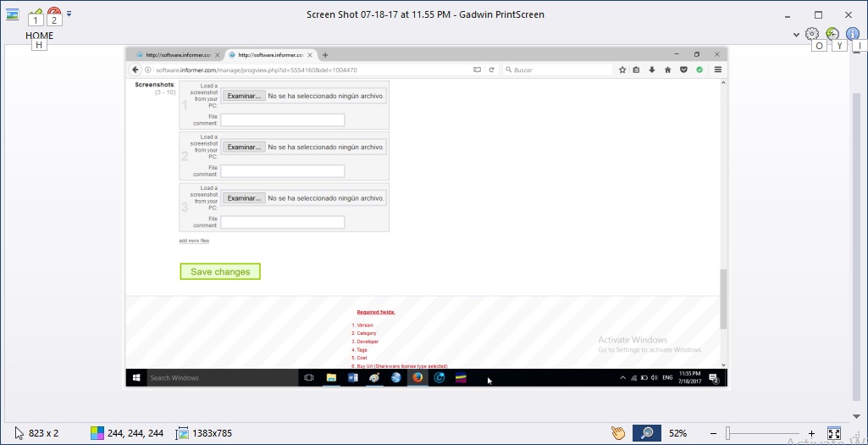The height and width of the screenshot is (445, 868).
Task: Click the clock with green arrow icon
Action: [x=832, y=34]
